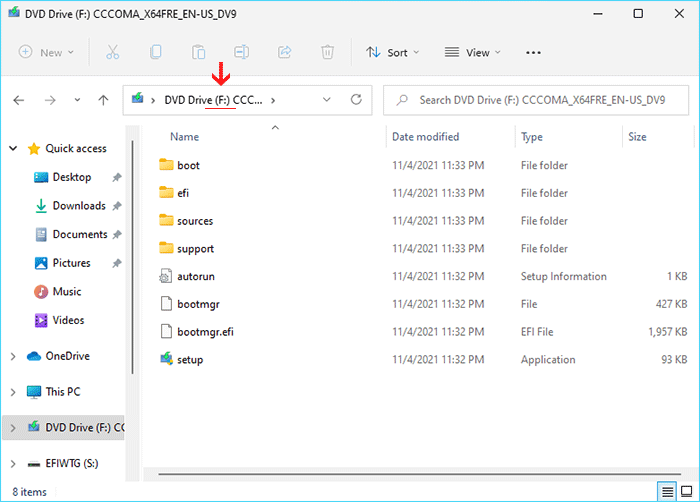
Task: Open the View dropdown menu
Action: [473, 52]
